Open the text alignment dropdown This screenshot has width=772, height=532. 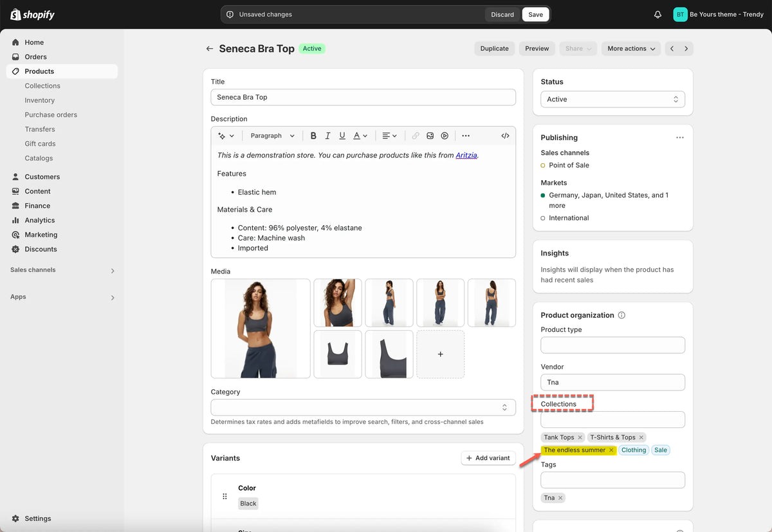[x=389, y=136]
